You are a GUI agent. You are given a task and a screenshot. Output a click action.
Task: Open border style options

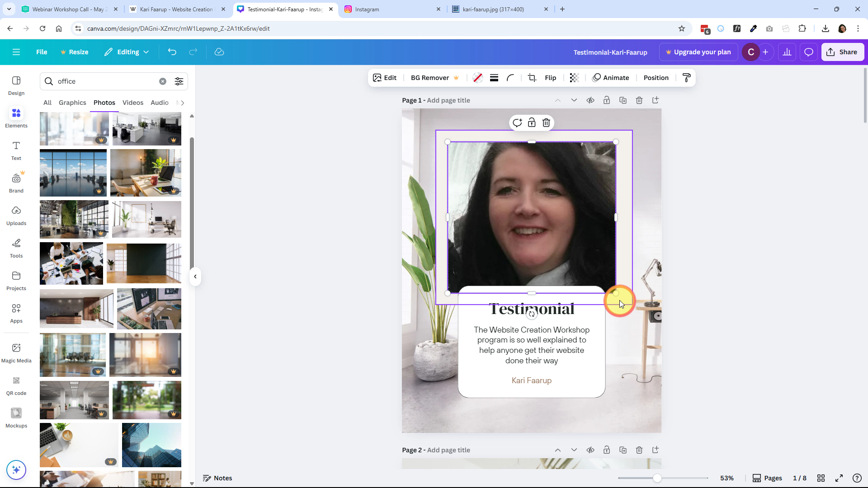(494, 78)
